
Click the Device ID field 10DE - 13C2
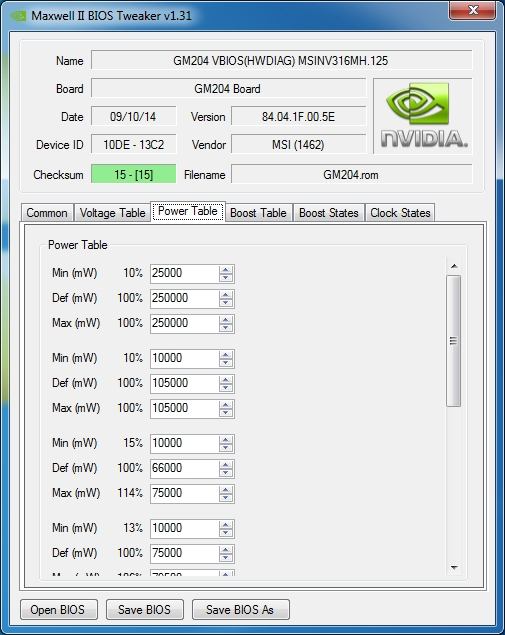(x=134, y=145)
